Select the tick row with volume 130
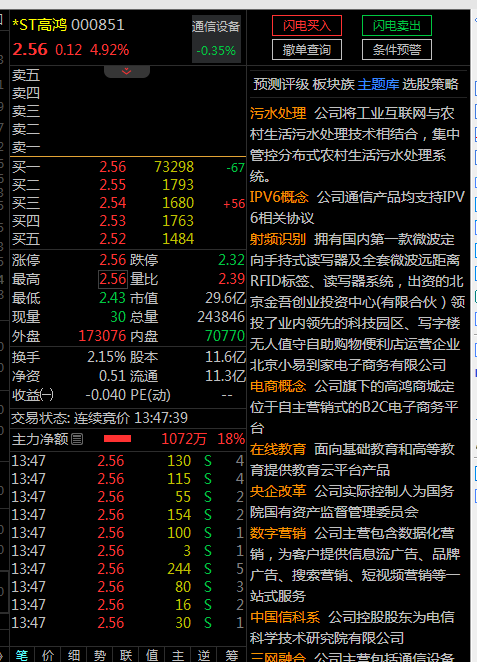 (127, 461)
